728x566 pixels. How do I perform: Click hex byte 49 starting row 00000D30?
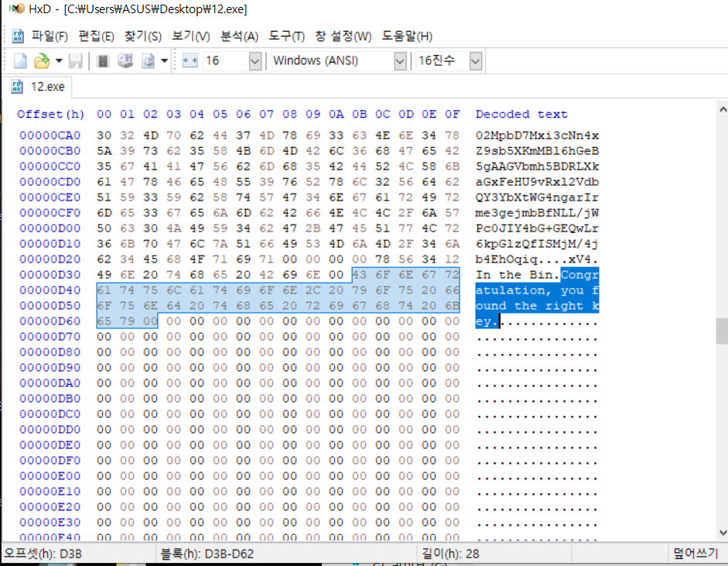click(x=104, y=275)
